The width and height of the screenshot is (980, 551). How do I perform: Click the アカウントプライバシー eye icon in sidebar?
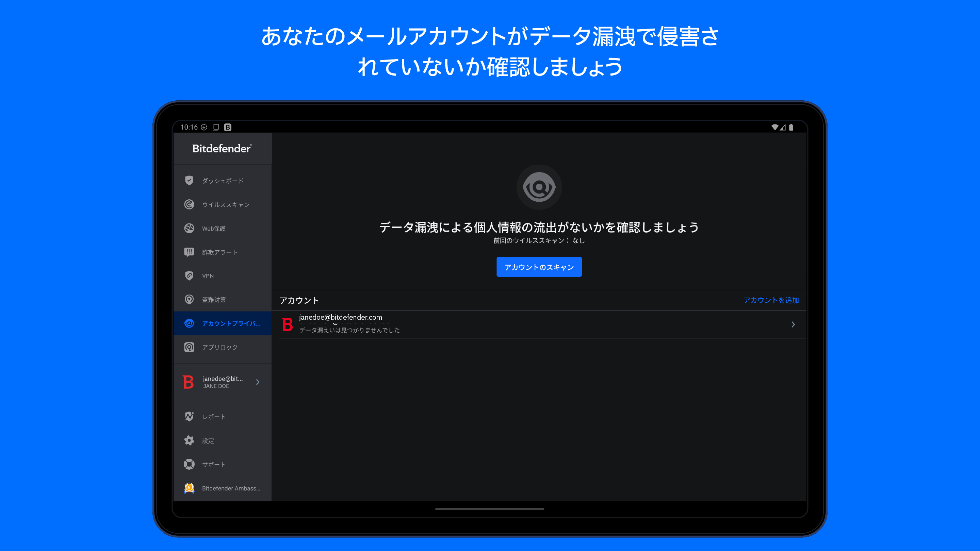click(189, 323)
